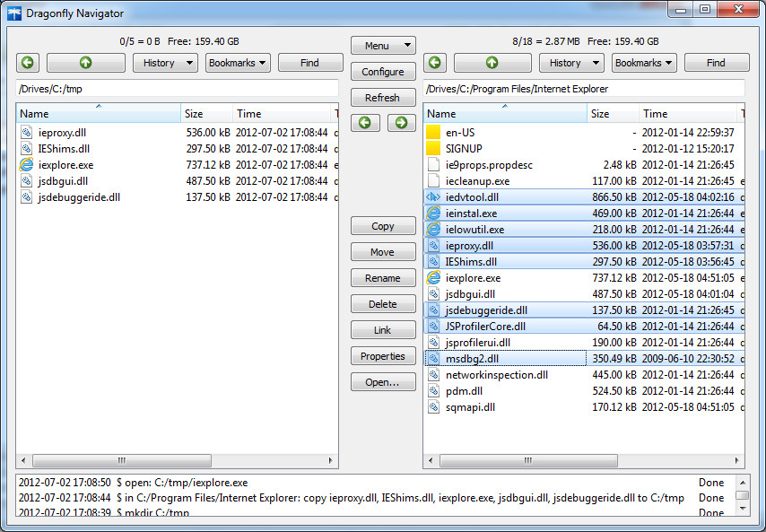Click the networkinspection.dll file icon

coord(433,375)
